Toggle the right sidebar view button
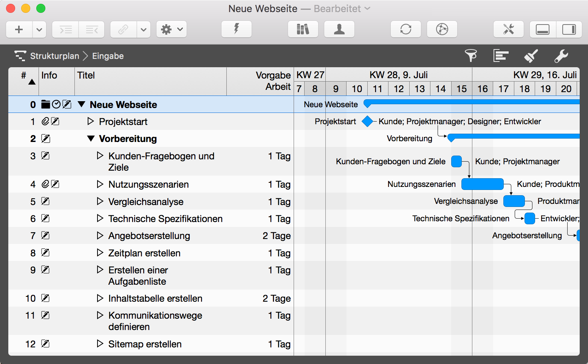 (569, 29)
